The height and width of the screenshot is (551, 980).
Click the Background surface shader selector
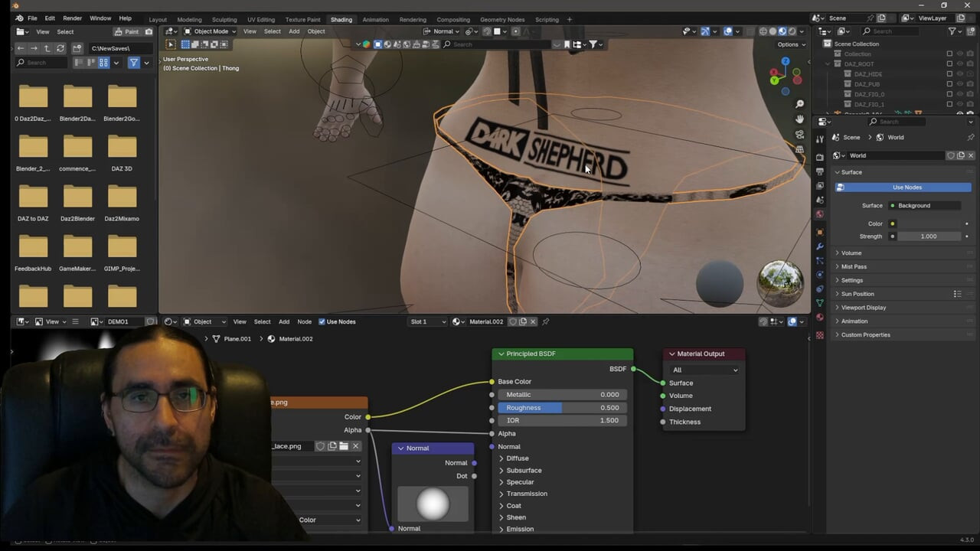[925, 205]
